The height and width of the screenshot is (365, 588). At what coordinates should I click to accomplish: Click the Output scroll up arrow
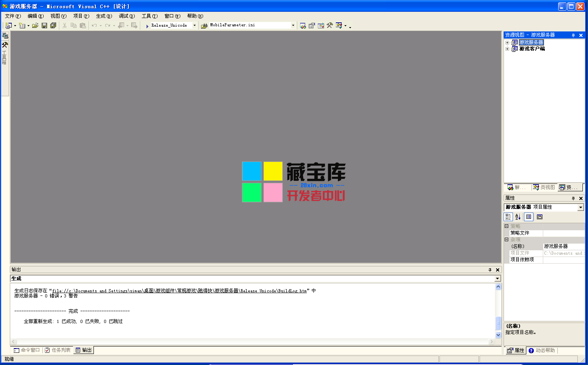pos(498,287)
